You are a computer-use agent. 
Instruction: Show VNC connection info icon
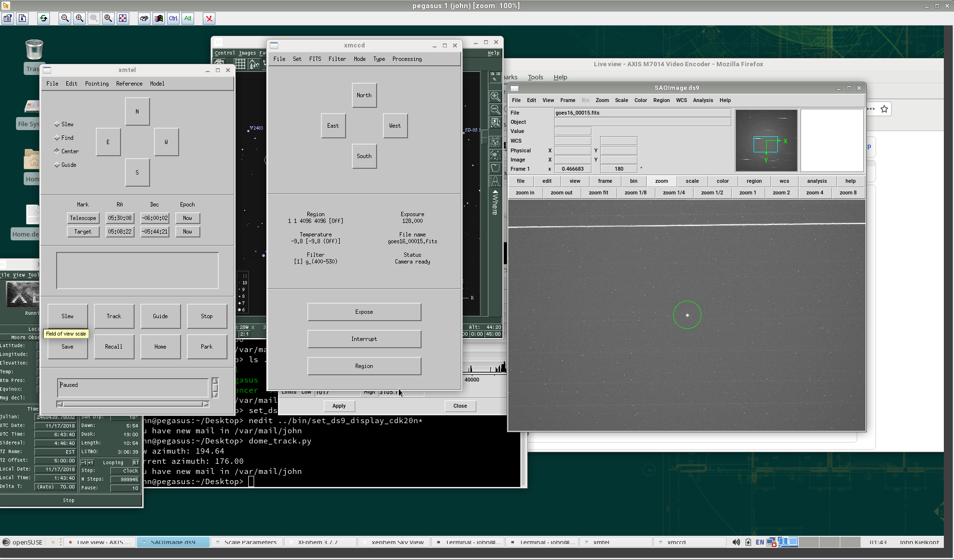pos(22,18)
